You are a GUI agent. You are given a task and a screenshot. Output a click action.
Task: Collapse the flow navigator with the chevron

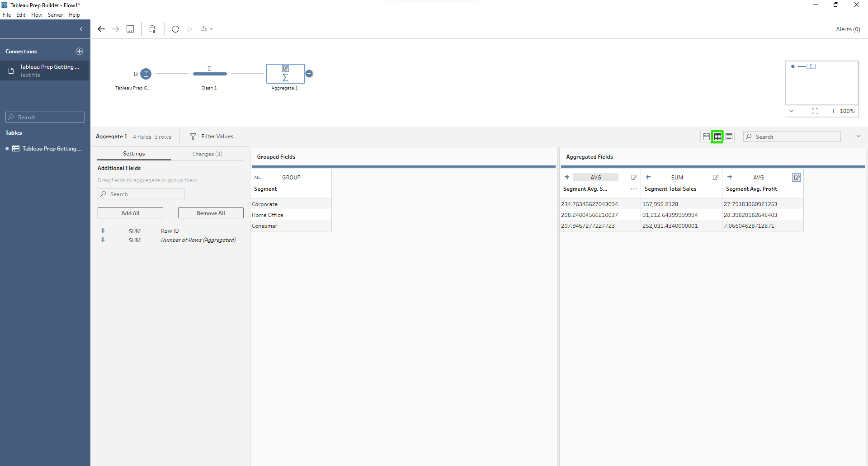click(791, 111)
